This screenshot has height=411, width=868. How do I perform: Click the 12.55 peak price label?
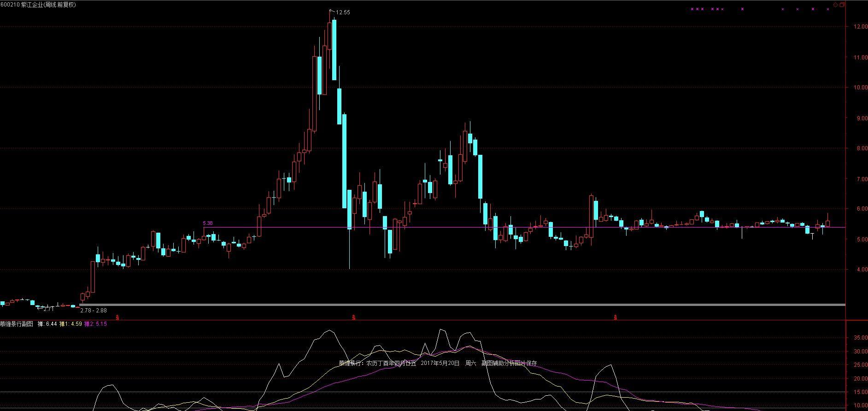(343, 12)
